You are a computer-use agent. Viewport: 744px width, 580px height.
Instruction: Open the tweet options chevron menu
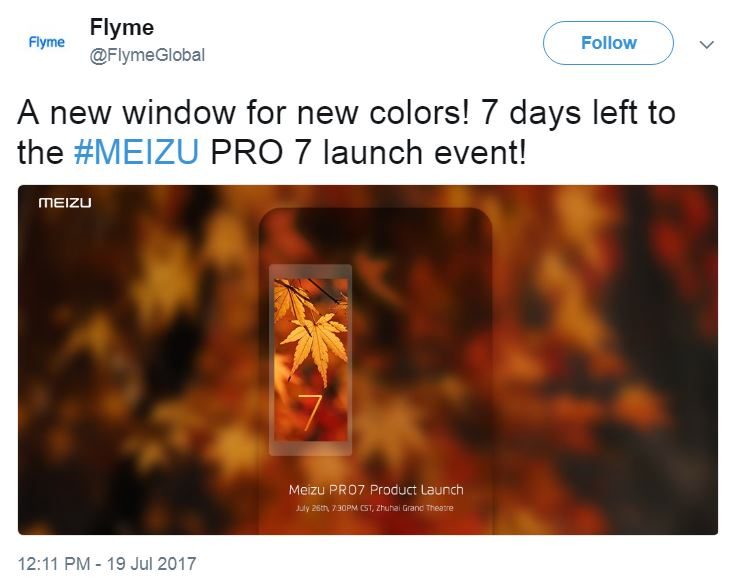point(707,45)
